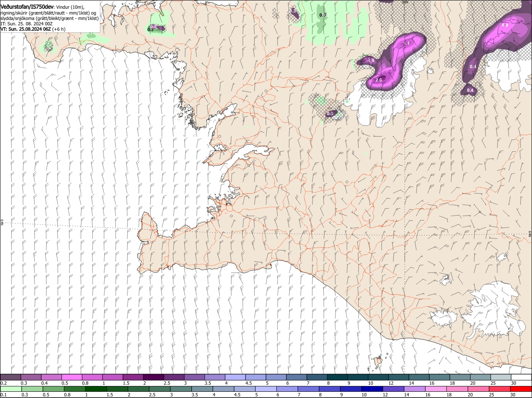This screenshot has height=398, width=532.
Task: Click the 30 label in the green legend row
Action: pos(512,395)
